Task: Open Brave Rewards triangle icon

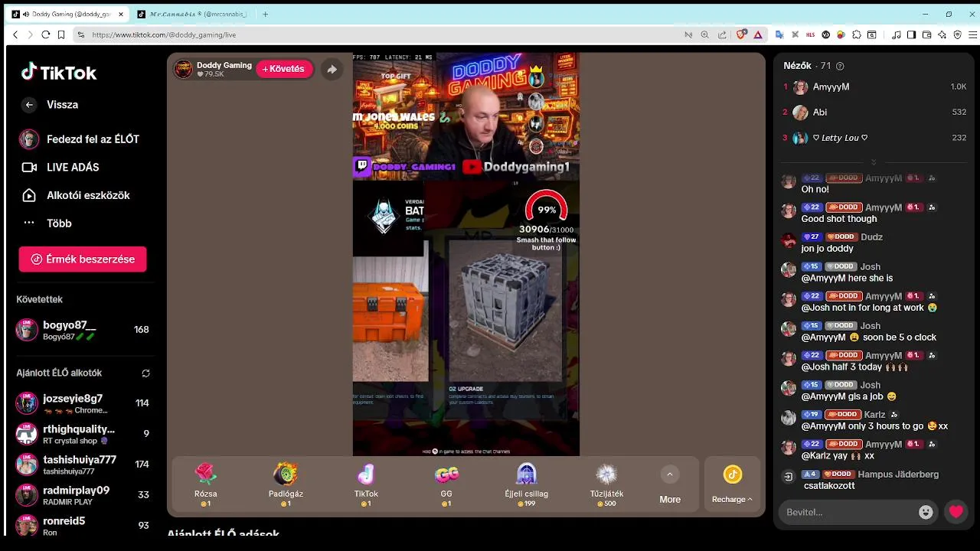Action: click(758, 34)
